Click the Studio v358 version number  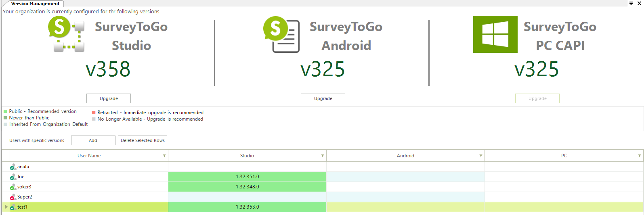[x=108, y=69]
